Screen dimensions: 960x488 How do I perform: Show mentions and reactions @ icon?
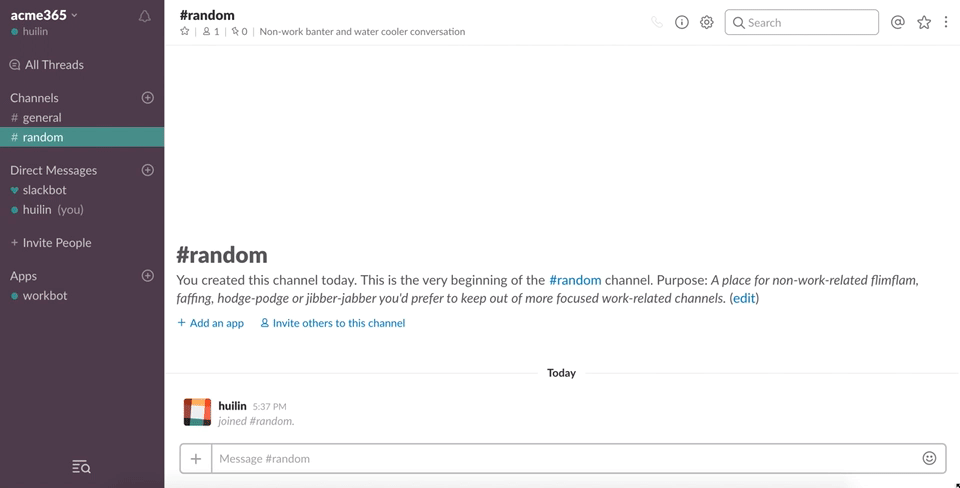tap(898, 23)
